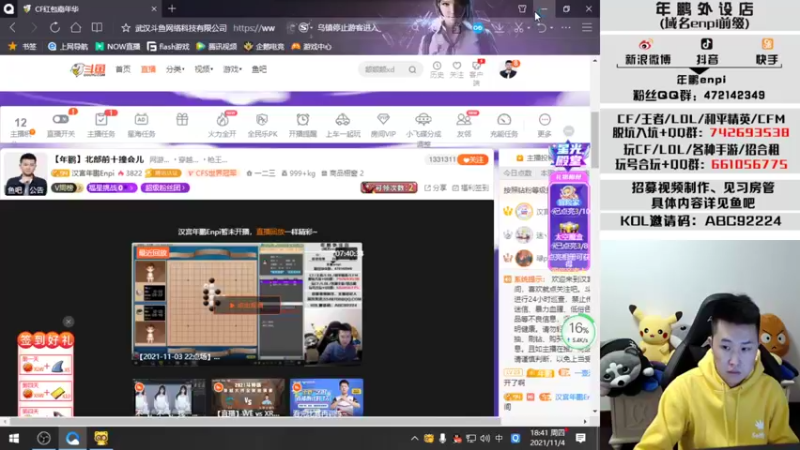Open the scissors screenshot tool
Screen dimensions: 800x450
[x=519, y=28]
